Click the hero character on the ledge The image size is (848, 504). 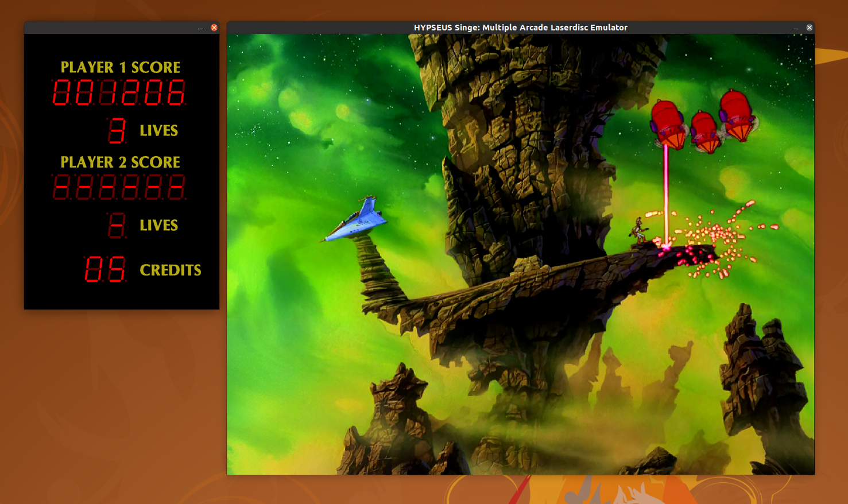pos(638,230)
